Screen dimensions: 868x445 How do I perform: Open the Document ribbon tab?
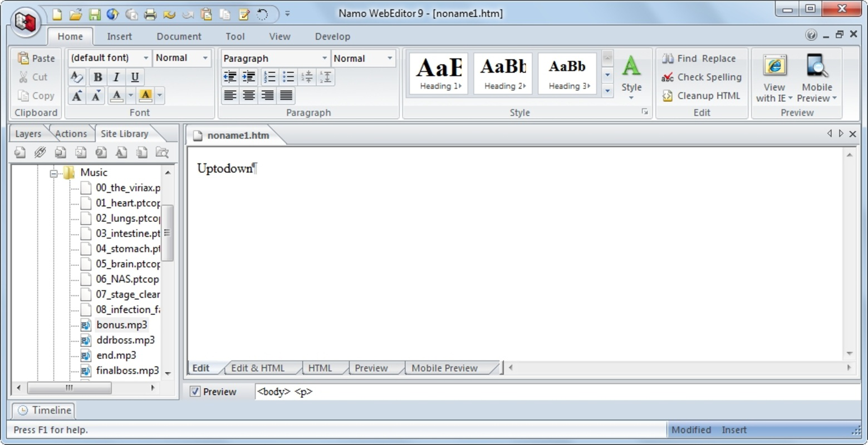(179, 37)
